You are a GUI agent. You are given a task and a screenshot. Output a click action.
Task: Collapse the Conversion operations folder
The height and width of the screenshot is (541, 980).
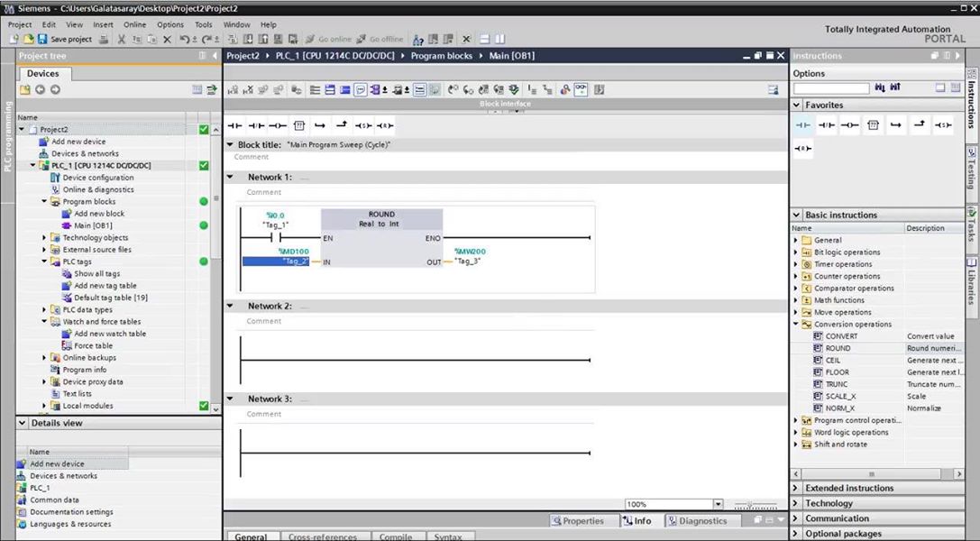[x=796, y=325]
